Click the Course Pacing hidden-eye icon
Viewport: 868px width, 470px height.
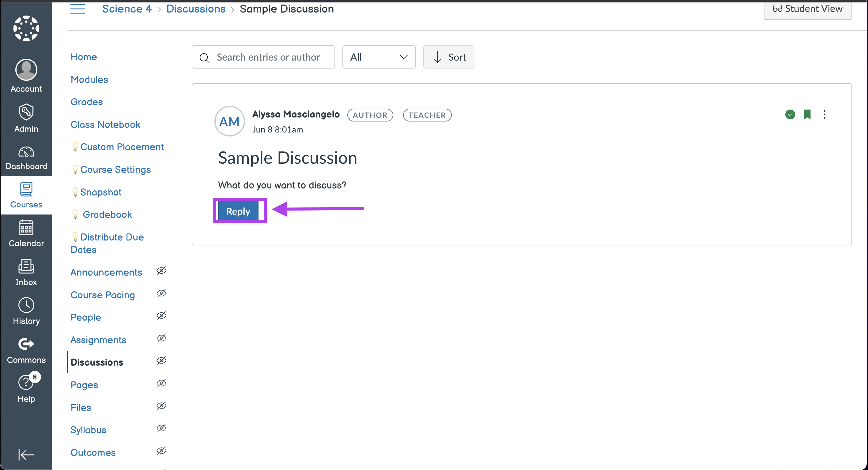click(161, 293)
